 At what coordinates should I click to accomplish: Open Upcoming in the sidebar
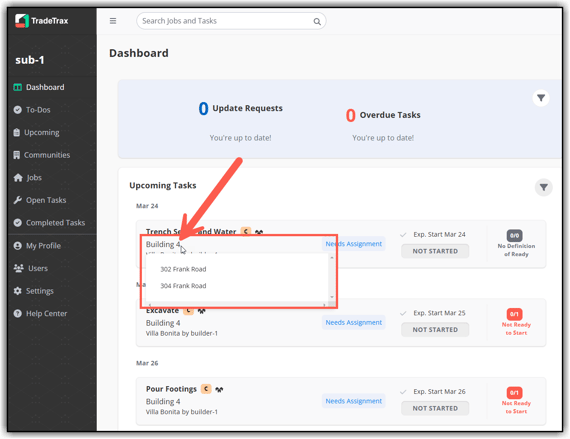point(52,132)
